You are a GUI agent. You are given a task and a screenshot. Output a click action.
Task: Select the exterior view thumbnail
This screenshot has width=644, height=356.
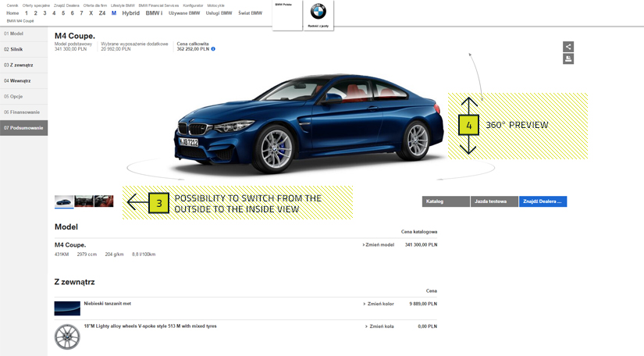tap(64, 201)
